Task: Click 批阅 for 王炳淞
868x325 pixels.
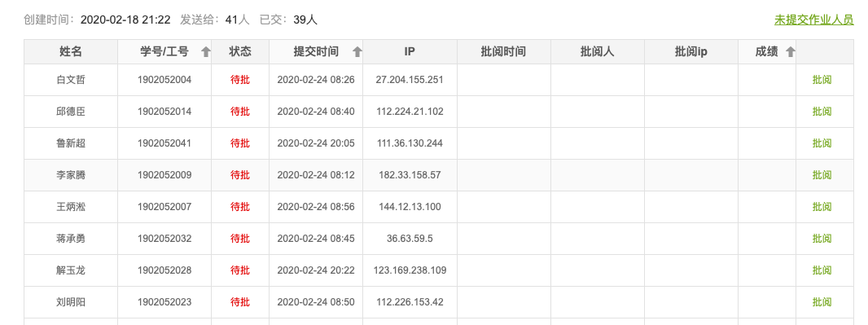Action: coord(822,207)
